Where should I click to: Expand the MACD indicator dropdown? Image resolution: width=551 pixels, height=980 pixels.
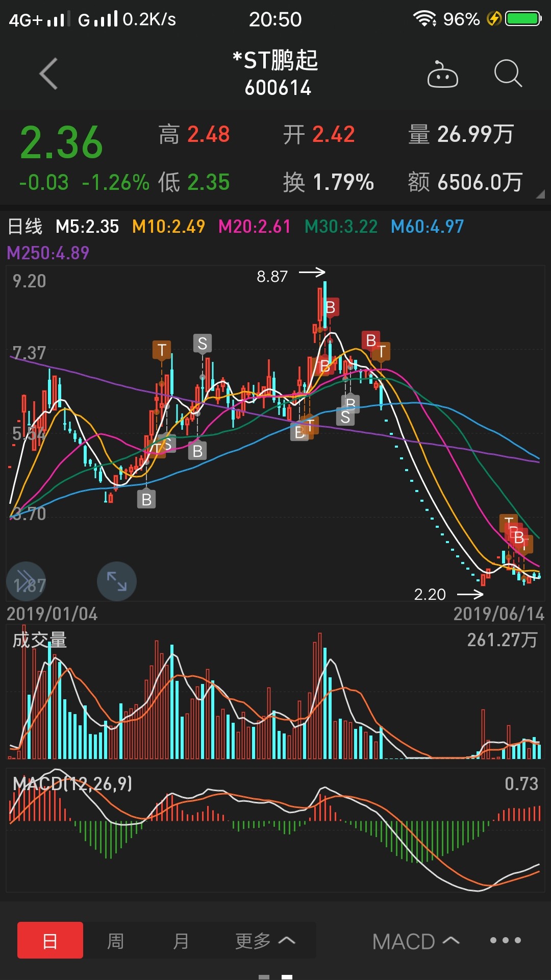[416, 941]
